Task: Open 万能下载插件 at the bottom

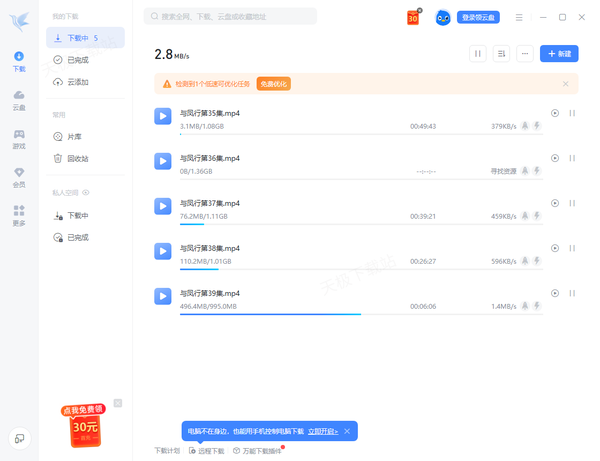Action: pyautogui.click(x=258, y=451)
